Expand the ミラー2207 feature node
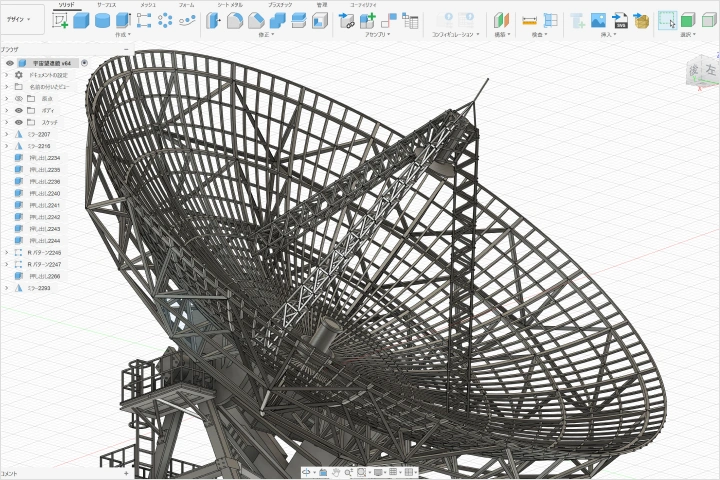 (x=6, y=135)
